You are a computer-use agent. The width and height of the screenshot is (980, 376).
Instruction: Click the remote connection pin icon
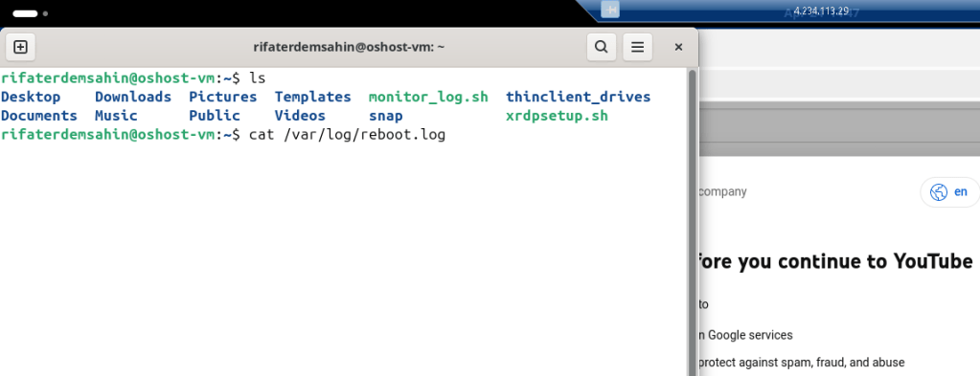pyautogui.click(x=610, y=10)
